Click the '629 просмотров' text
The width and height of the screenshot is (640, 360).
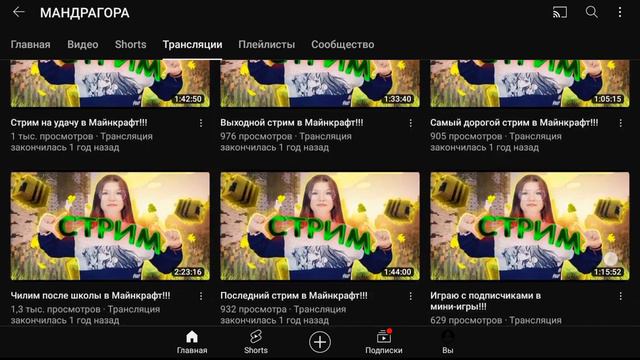tap(466, 320)
